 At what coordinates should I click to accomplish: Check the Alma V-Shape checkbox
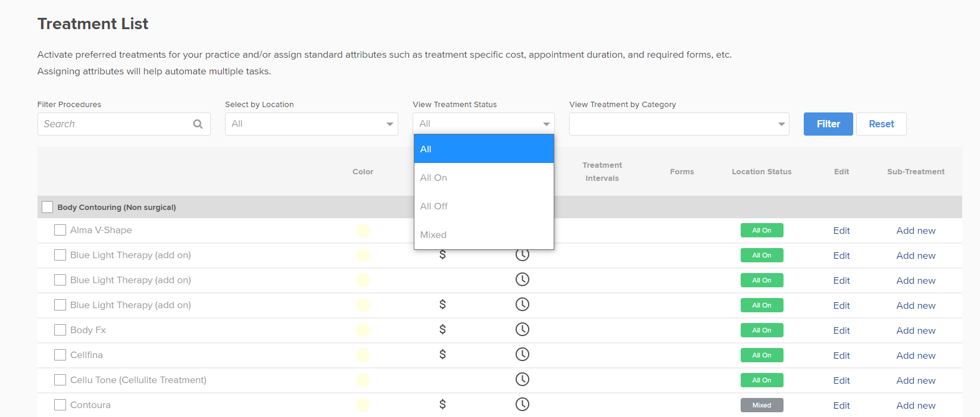[60, 230]
